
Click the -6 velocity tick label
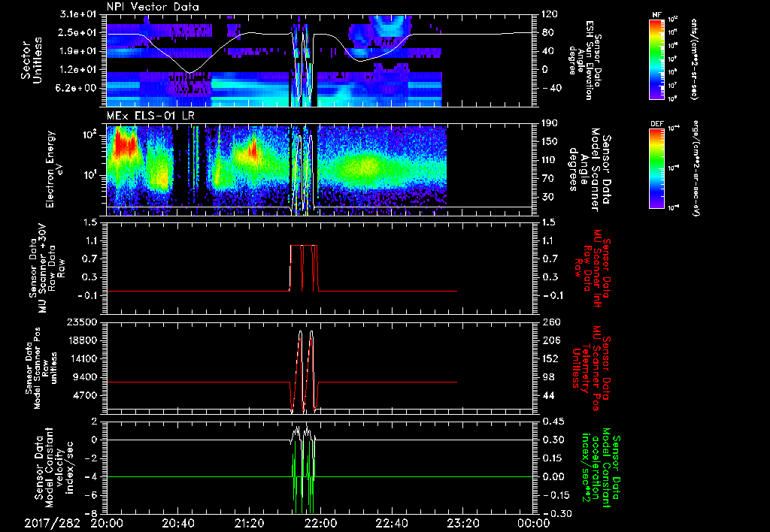[92, 495]
